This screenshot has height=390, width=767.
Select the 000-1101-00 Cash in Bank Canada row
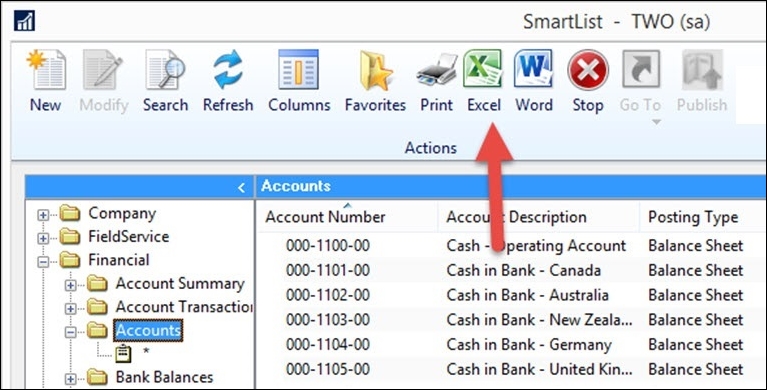click(x=511, y=270)
